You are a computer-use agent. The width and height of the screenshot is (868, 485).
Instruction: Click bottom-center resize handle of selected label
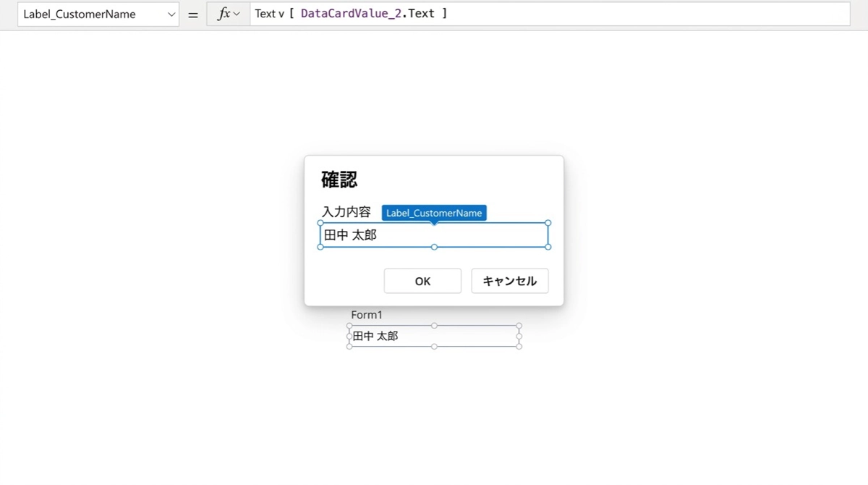pyautogui.click(x=434, y=247)
